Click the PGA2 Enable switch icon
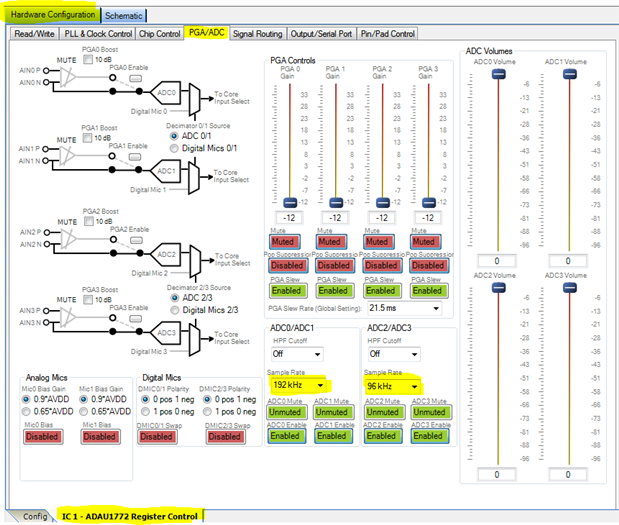Image resolution: width=619 pixels, height=525 pixels. point(137,240)
